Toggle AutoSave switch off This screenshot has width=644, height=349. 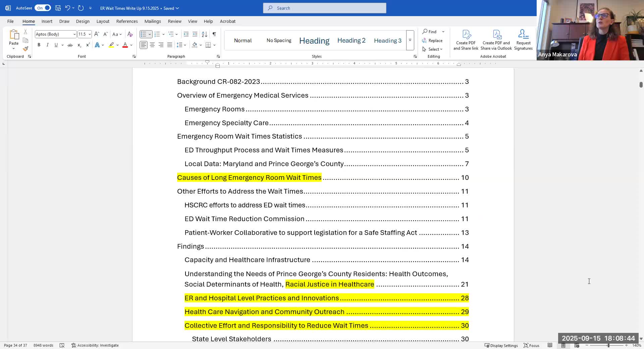43,8
